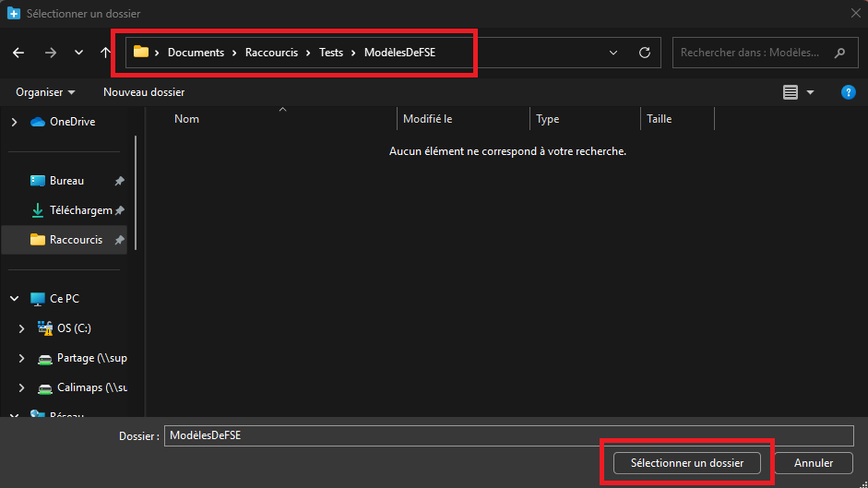
Task: Go up one folder level arrow
Action: point(105,53)
